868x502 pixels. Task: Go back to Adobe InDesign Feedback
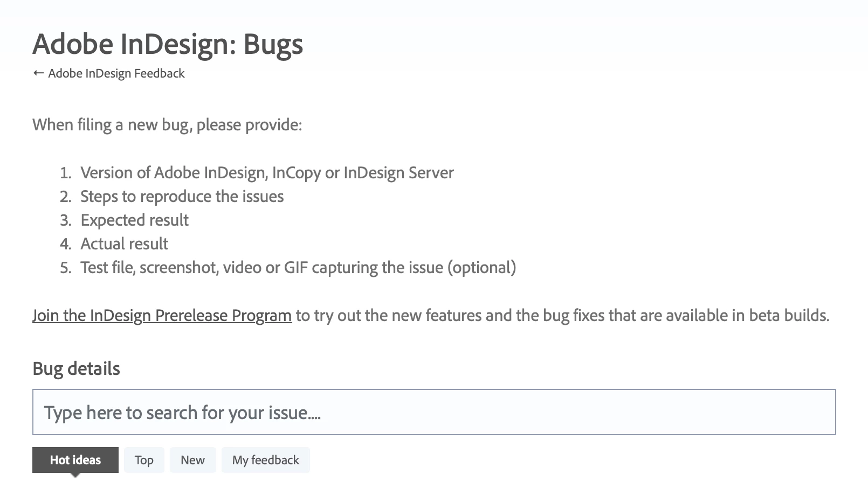pyautogui.click(x=108, y=73)
